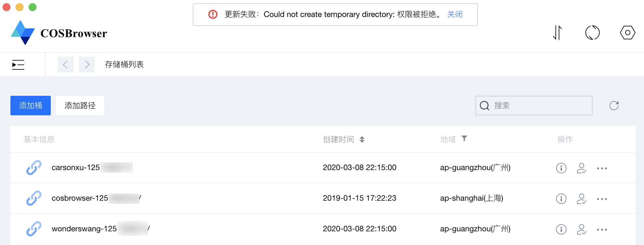The height and width of the screenshot is (245, 644).
Task: Click the wonderswang row 2020-03-08 creation time
Action: (359, 229)
